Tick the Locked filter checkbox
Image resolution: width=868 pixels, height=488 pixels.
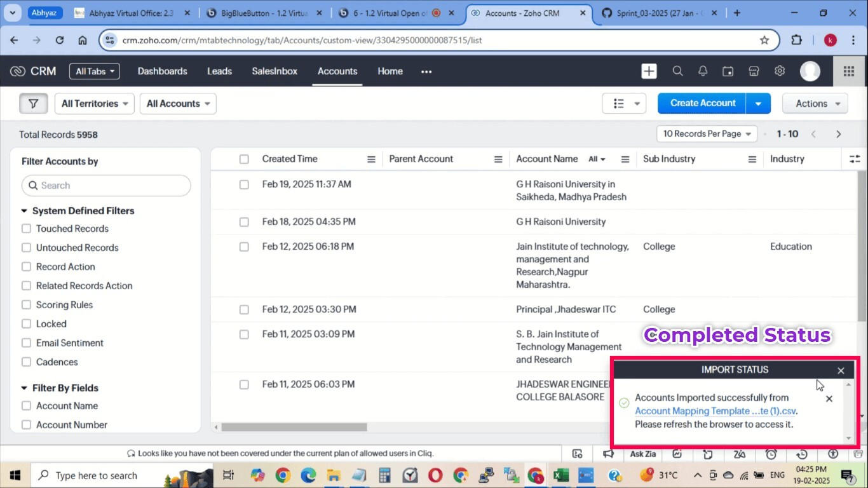tap(26, 324)
